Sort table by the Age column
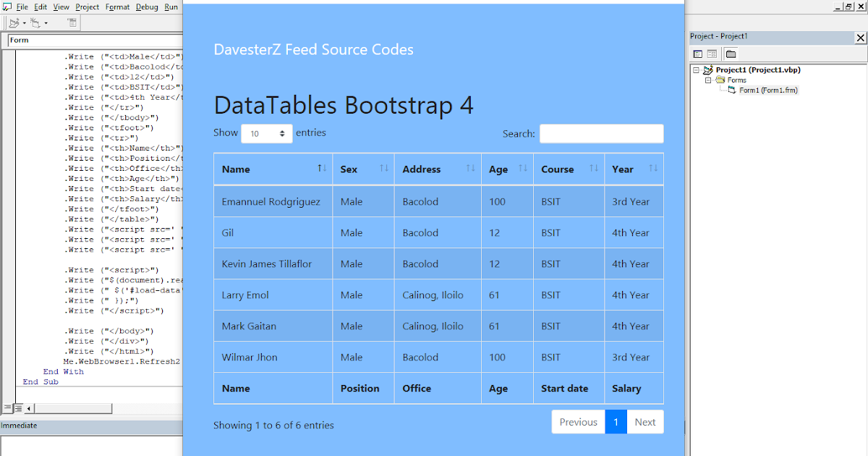868x456 pixels. click(507, 169)
